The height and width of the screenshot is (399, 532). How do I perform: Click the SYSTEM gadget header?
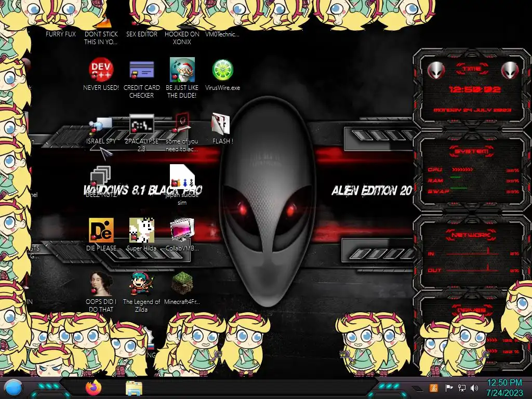471,151
